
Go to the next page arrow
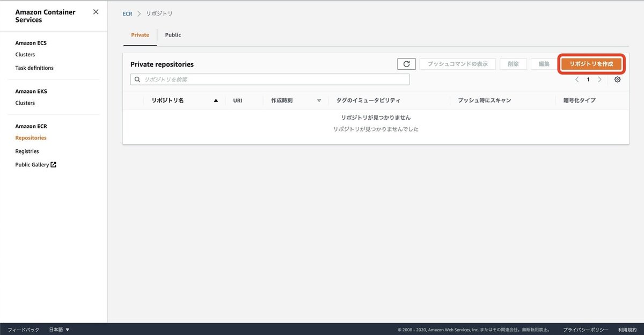click(599, 79)
